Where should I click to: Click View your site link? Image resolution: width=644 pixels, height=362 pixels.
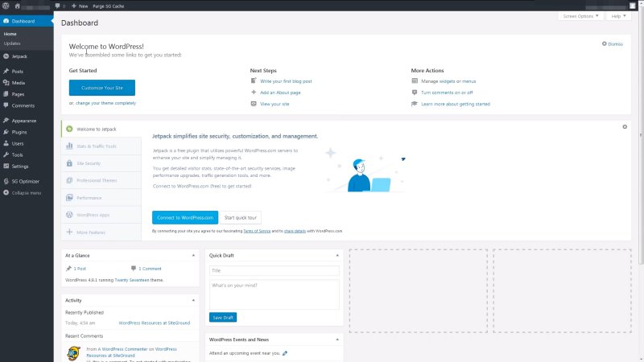[x=275, y=104]
